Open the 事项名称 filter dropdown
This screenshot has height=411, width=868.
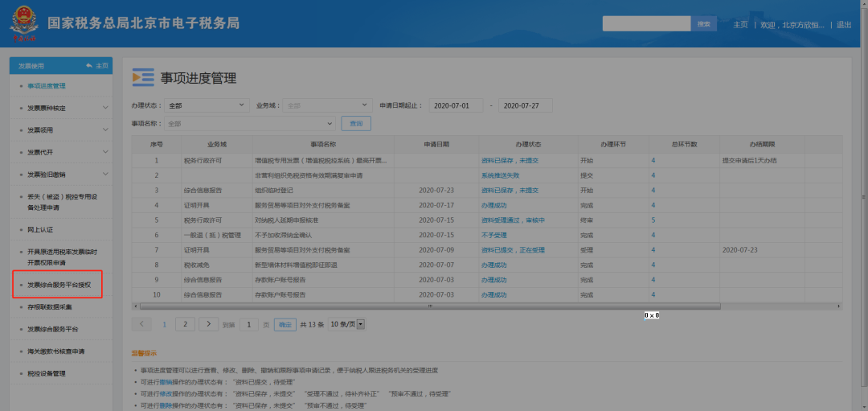pyautogui.click(x=250, y=124)
